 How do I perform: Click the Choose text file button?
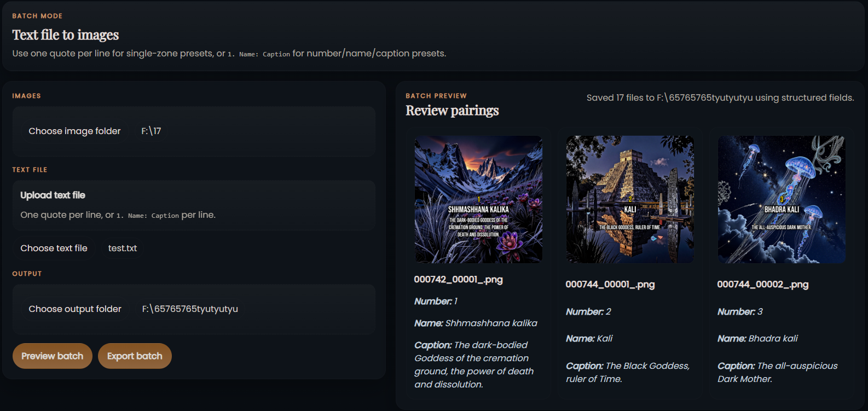54,248
